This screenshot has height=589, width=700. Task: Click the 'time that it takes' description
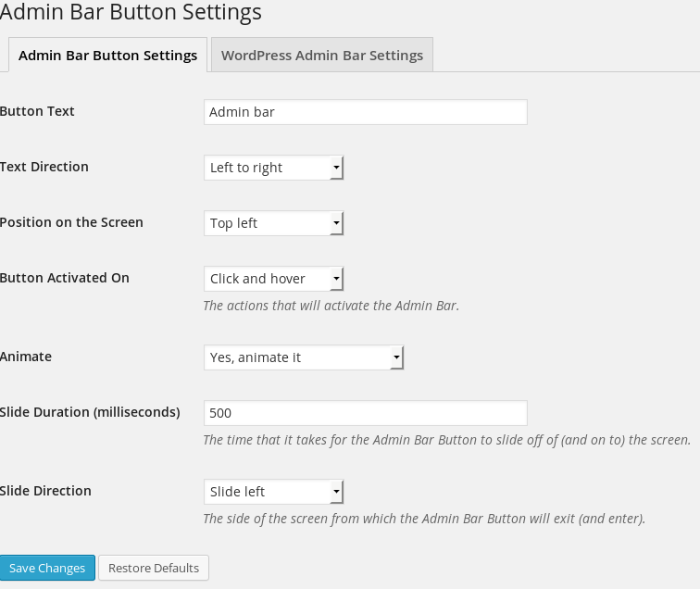(x=447, y=440)
